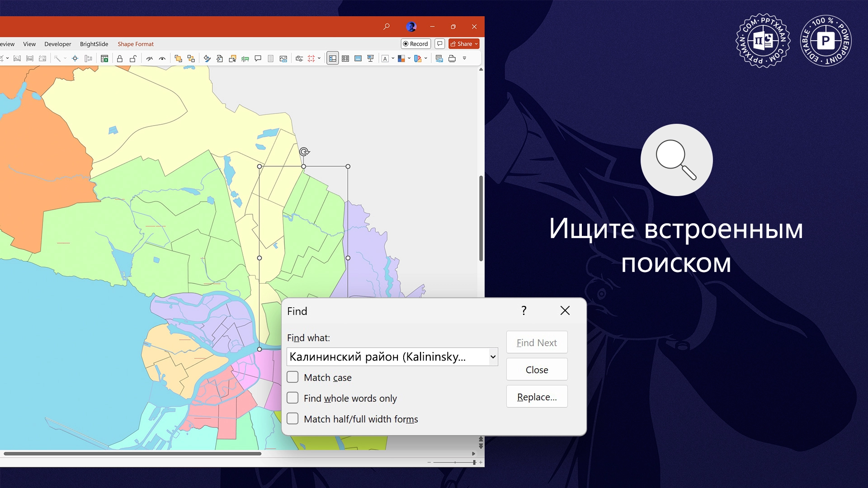Image resolution: width=868 pixels, height=488 pixels.
Task: Unlock shapes using open padlock icon
Action: point(133,58)
